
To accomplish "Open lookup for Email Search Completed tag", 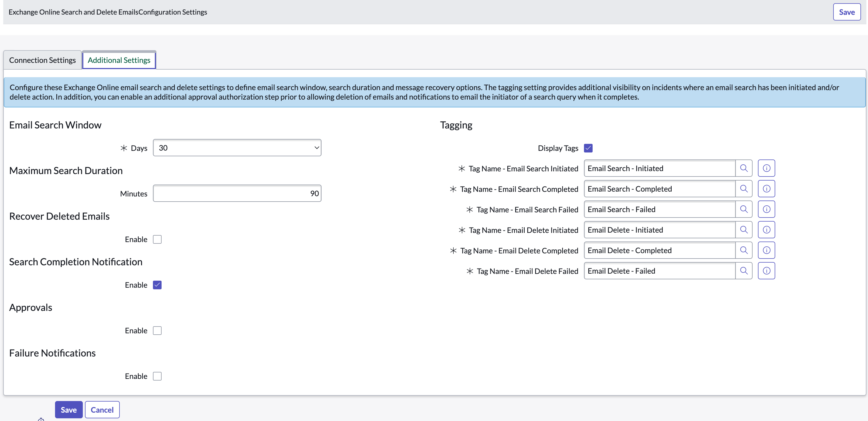I will click(744, 189).
